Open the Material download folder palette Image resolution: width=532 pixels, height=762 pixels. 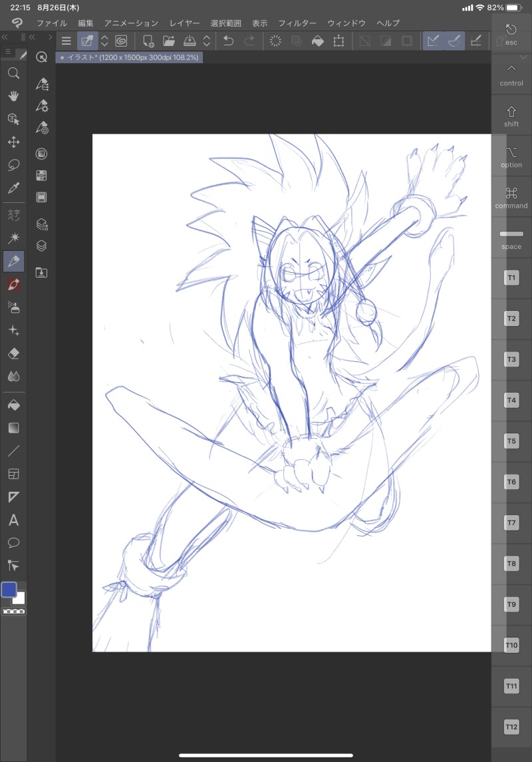coord(42,273)
